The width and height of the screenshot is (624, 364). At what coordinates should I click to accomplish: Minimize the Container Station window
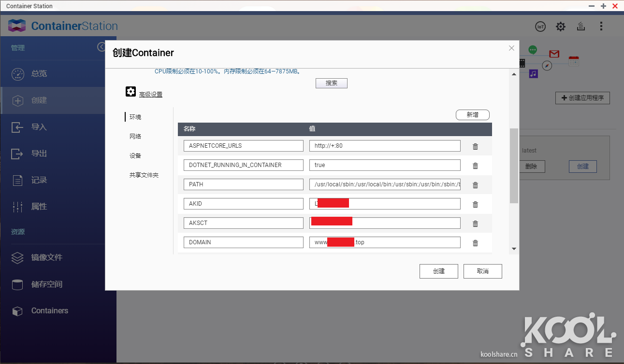592,6
